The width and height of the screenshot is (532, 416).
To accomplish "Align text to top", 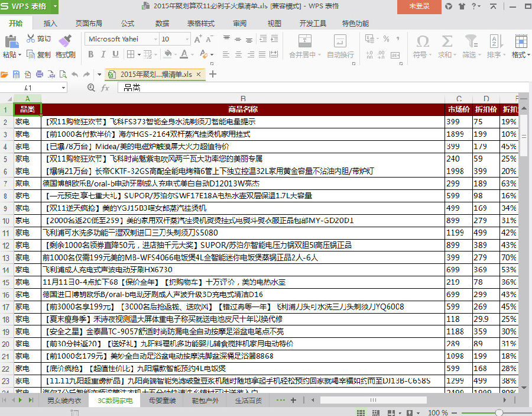I will tap(226, 38).
